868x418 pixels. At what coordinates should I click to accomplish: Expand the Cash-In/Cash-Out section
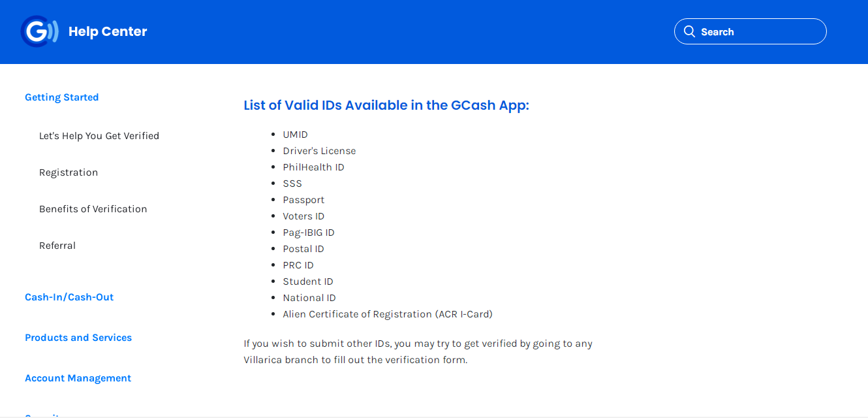tap(69, 297)
